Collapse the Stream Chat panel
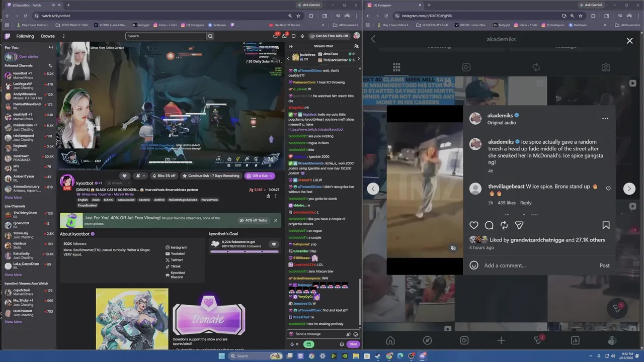 pyautogui.click(x=290, y=46)
